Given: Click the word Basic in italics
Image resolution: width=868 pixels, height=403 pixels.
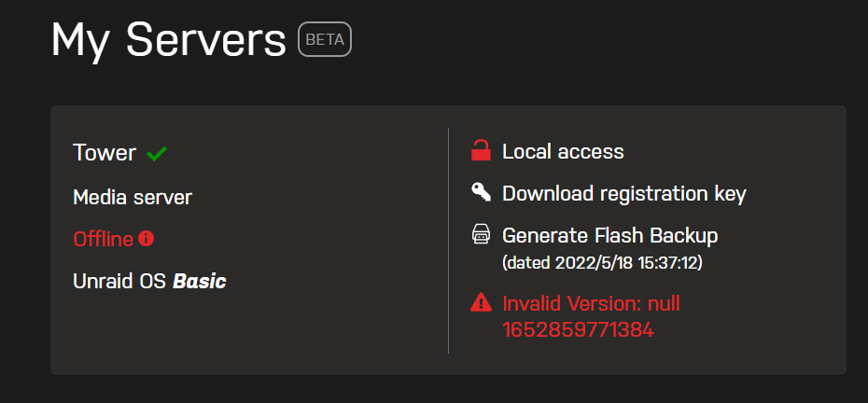Looking at the screenshot, I should (200, 281).
